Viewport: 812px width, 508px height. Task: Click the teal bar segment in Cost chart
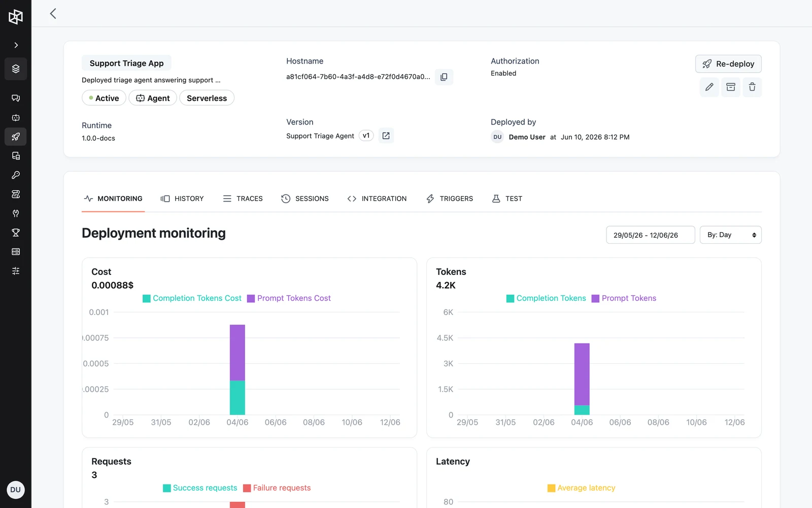click(238, 398)
